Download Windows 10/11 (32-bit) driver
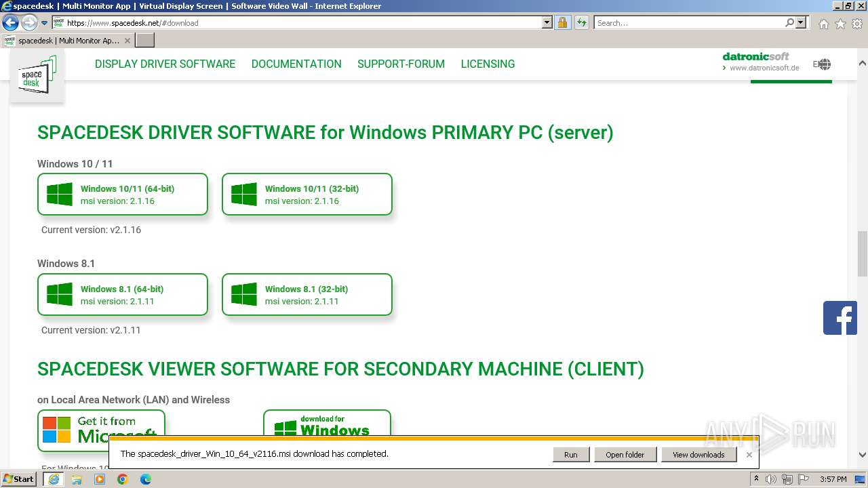This screenshot has width=868, height=488. (x=307, y=195)
